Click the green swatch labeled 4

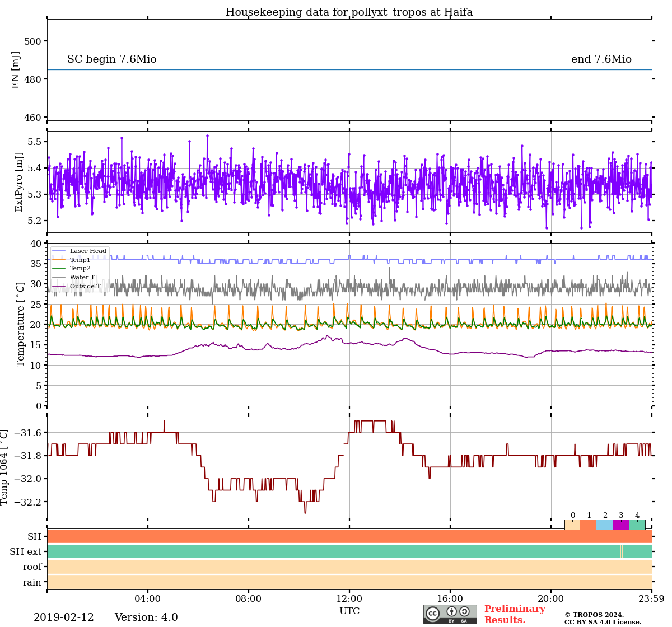(637, 525)
